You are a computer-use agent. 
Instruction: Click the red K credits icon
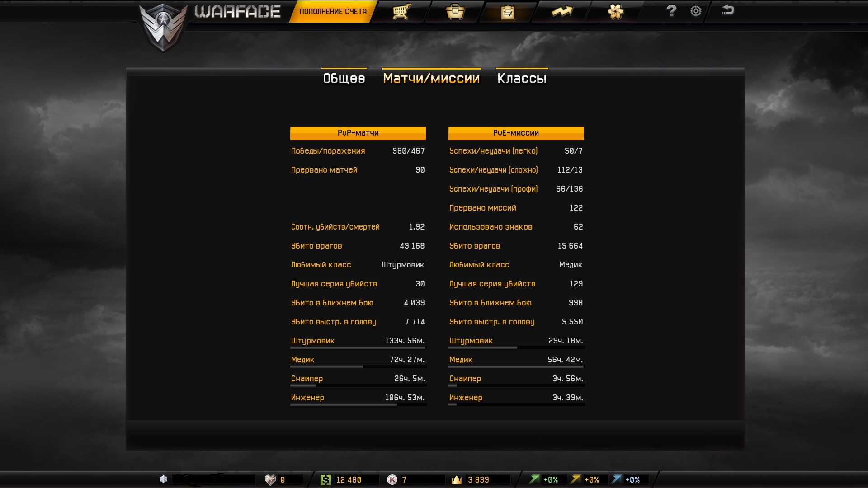coord(392,480)
